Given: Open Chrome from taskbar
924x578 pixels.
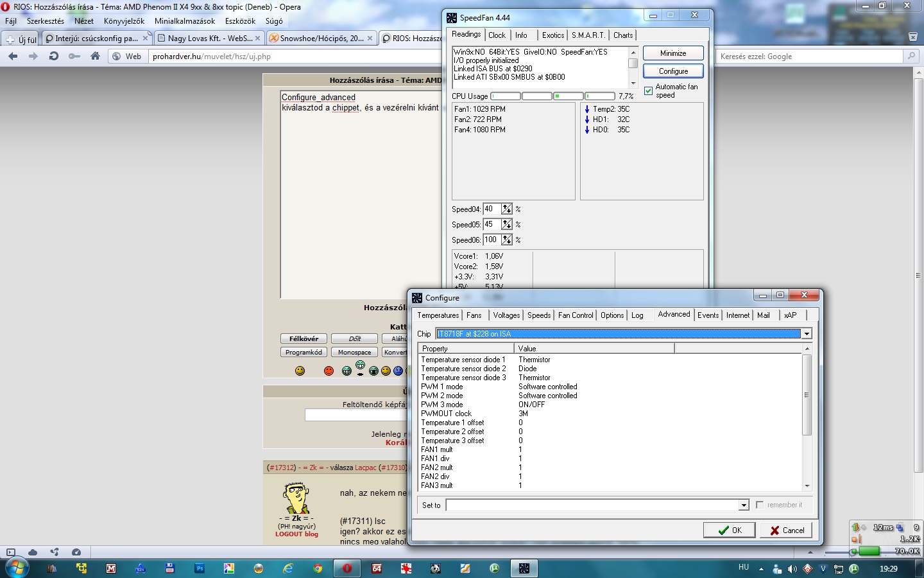Looking at the screenshot, I should pos(318,568).
